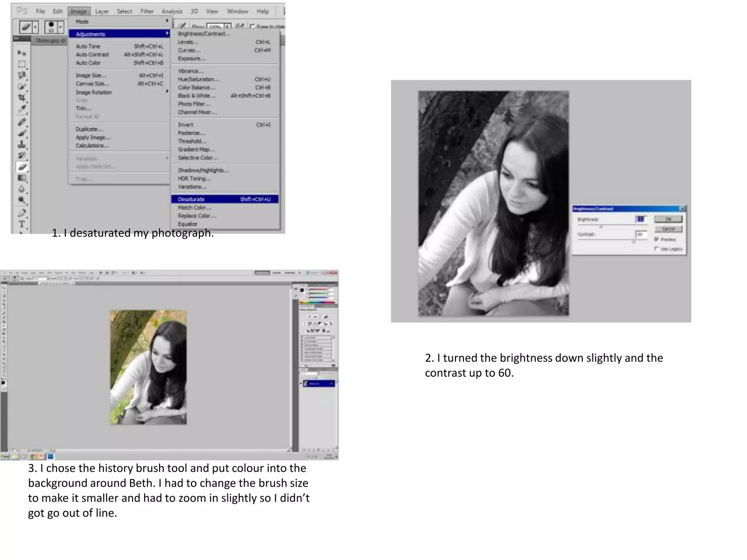Select the Eyedropper tool
Image resolution: width=747 pixels, height=560 pixels.
tap(22, 109)
